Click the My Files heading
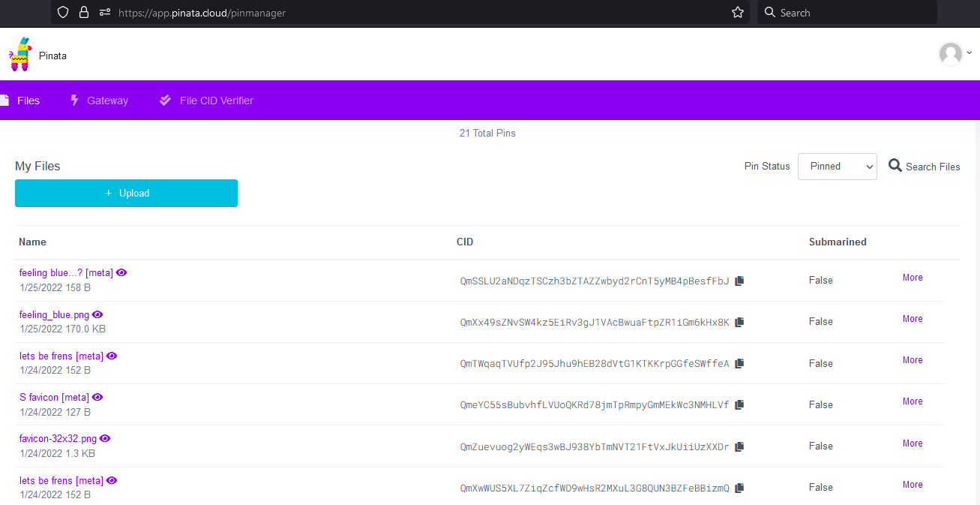The height and width of the screenshot is (505, 980). [37, 166]
